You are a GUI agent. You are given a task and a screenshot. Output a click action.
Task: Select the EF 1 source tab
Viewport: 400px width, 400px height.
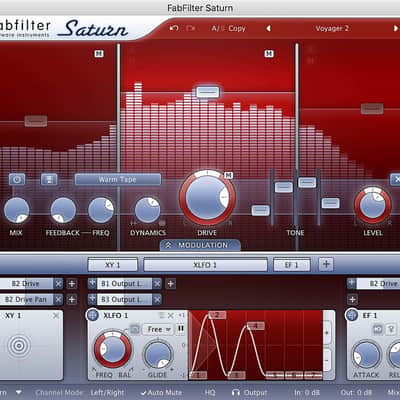point(292,265)
